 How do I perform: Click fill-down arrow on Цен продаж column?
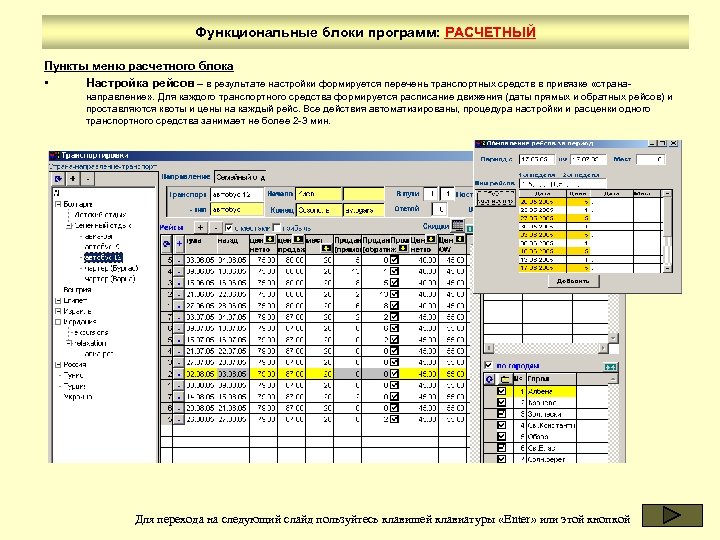point(298,239)
